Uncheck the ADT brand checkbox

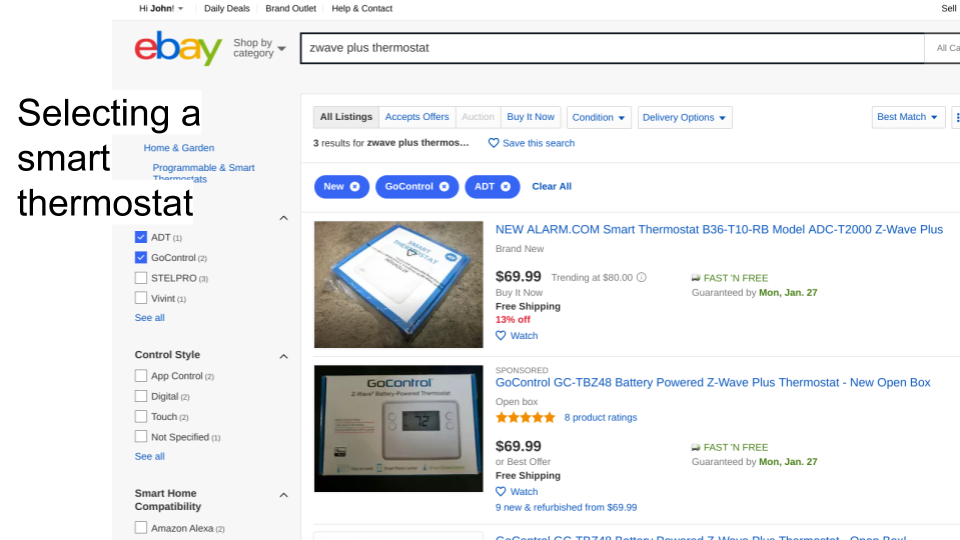141,237
